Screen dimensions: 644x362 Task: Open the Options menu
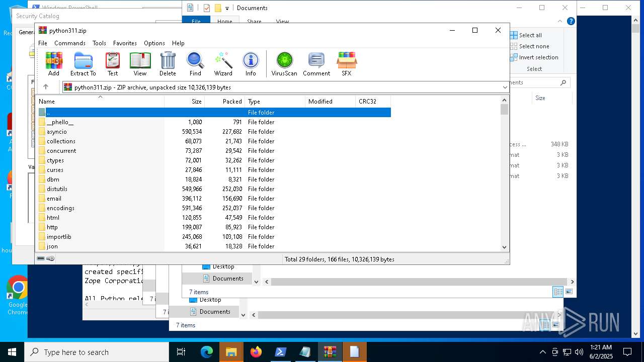pos(154,43)
